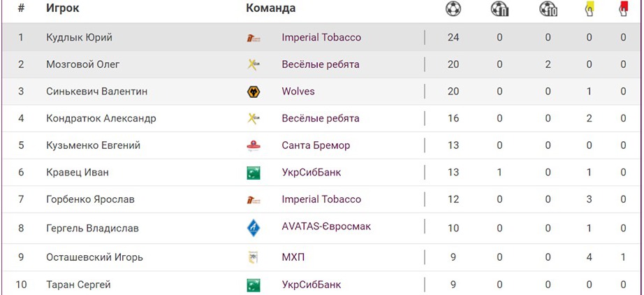Image resolution: width=644 pixels, height=295 pixels.
Task: Open the Wolves team link
Action: pyautogui.click(x=298, y=92)
